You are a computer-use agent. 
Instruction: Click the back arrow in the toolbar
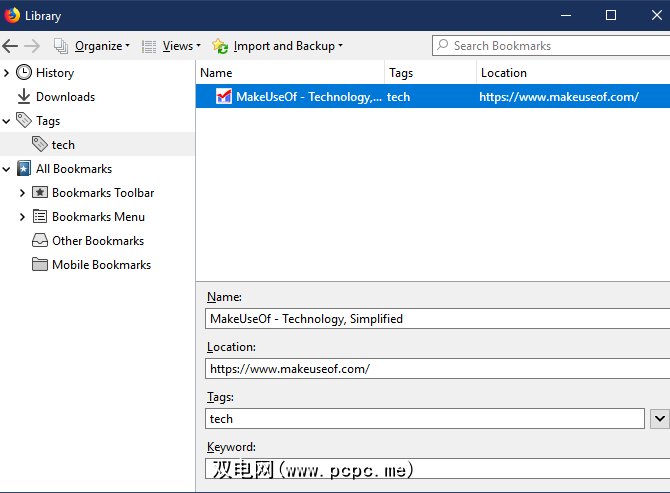pyautogui.click(x=10, y=46)
